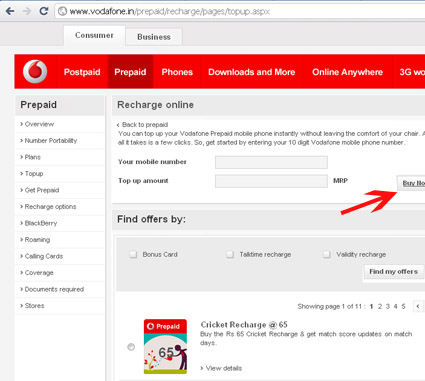Go to offers page 2

point(380,306)
